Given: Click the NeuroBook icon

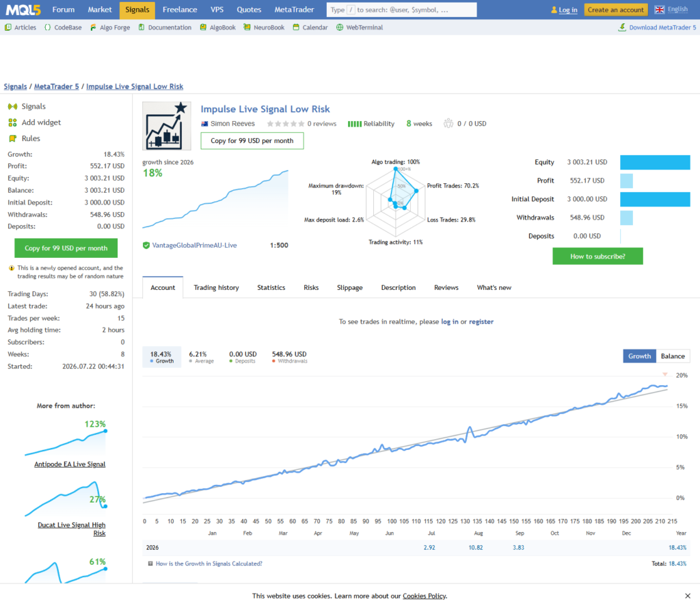Looking at the screenshot, I should tap(247, 27).
